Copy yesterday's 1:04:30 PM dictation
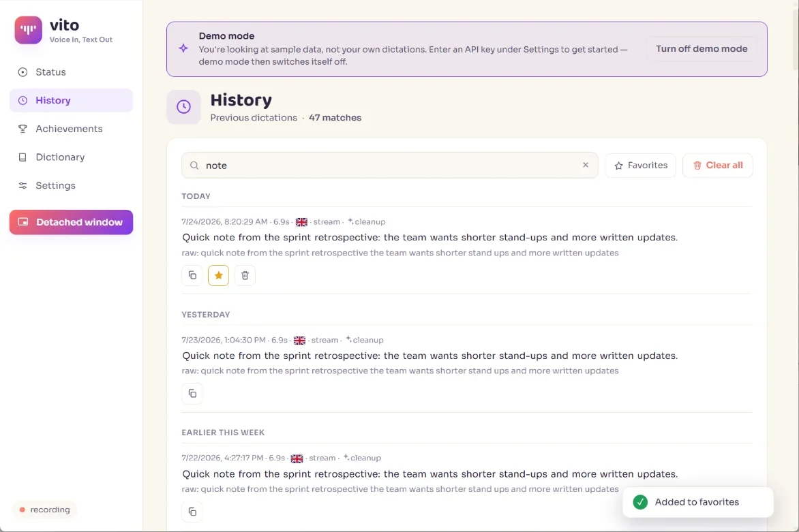Screen dimensions: 799x532 click(x=192, y=394)
